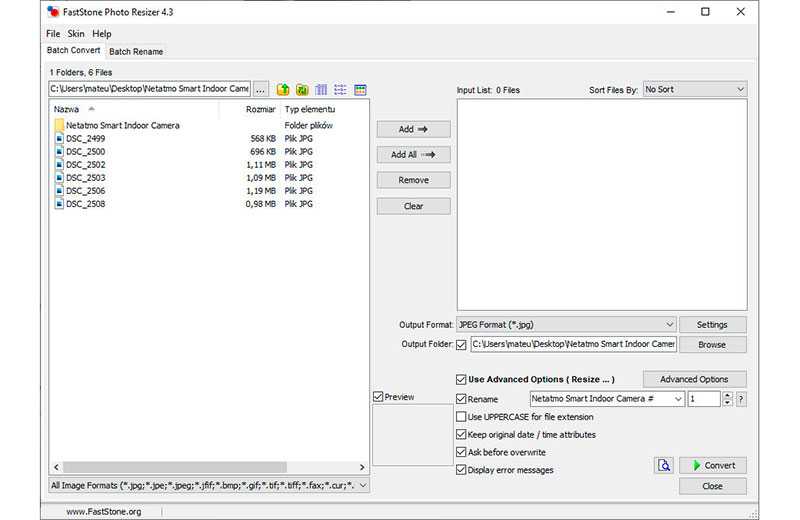Browse source folder with the ellipsis button
This screenshot has width=800, height=520.
point(260,89)
